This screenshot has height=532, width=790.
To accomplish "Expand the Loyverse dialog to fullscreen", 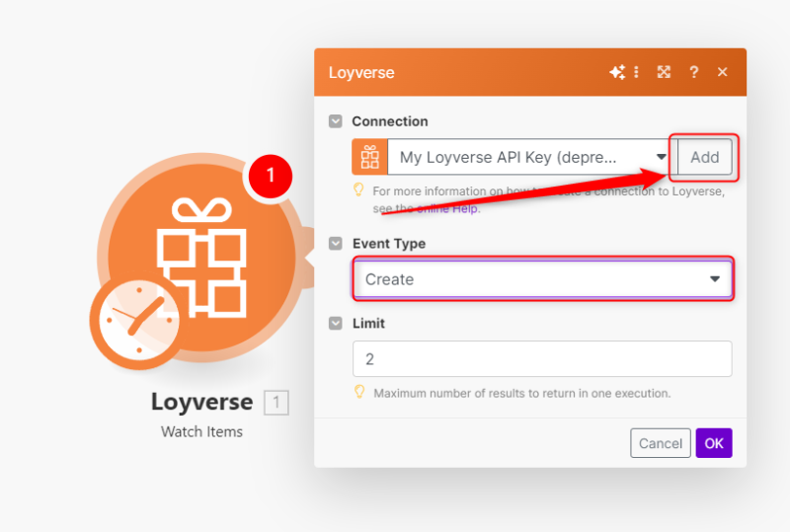I will coord(665,72).
